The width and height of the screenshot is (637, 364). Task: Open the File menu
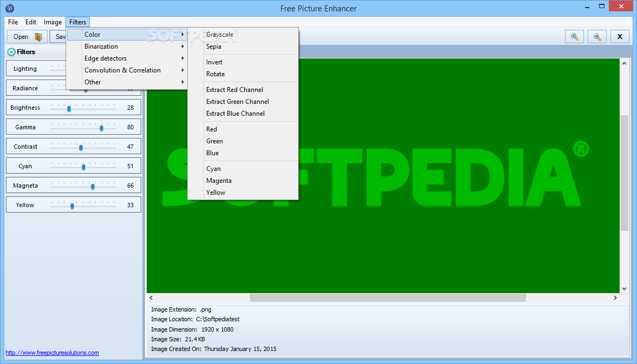point(13,22)
